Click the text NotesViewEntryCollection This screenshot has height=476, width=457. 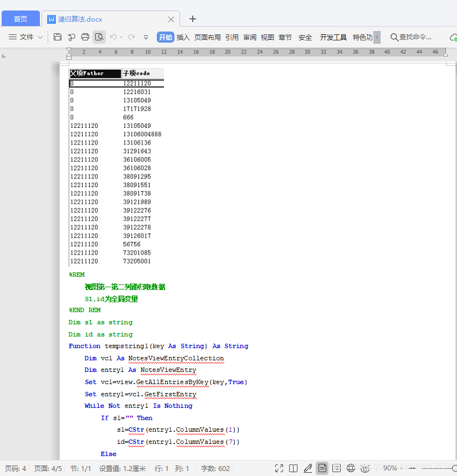click(x=176, y=358)
